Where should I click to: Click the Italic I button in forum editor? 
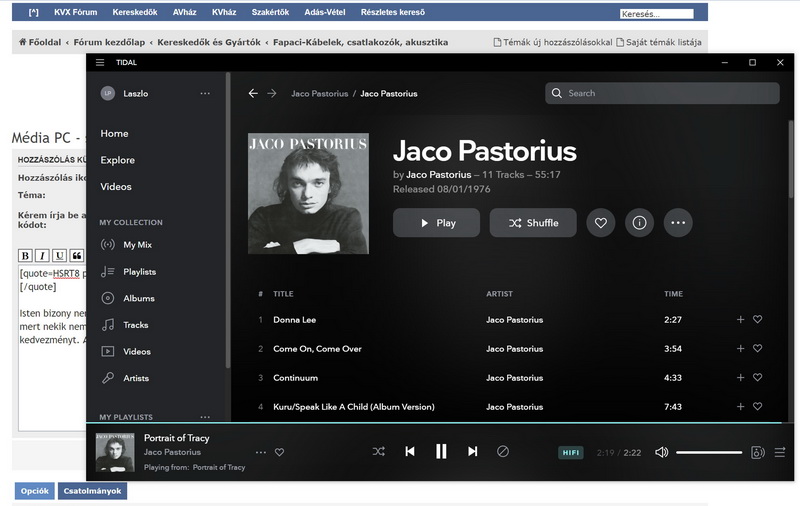(x=42, y=256)
